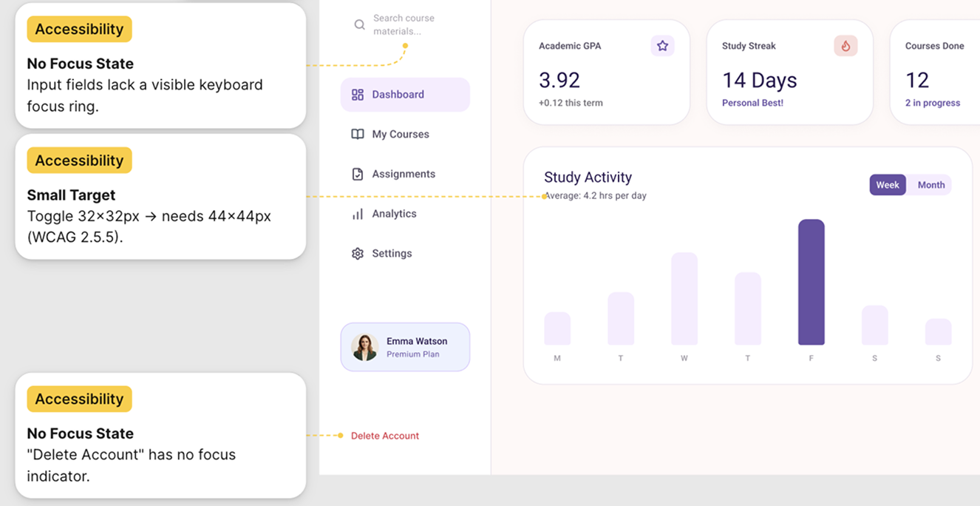
Task: Click the star icon on Academic GPA card
Action: tap(662, 46)
